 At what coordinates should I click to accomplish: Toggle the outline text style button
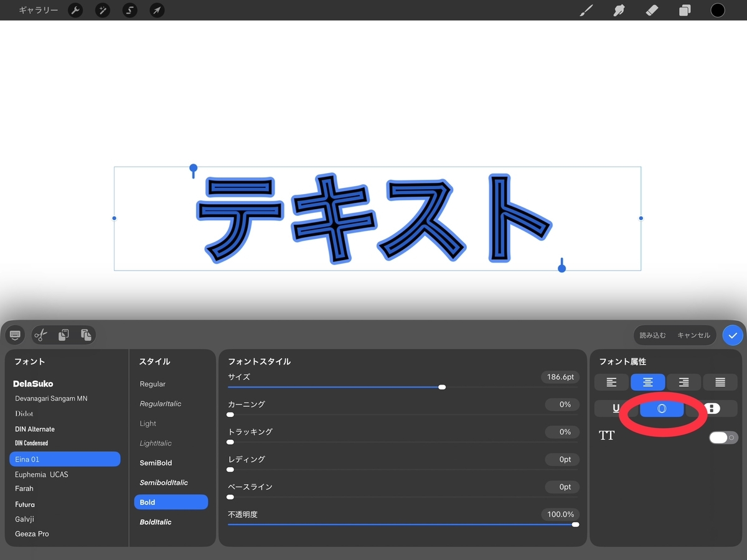tap(662, 408)
